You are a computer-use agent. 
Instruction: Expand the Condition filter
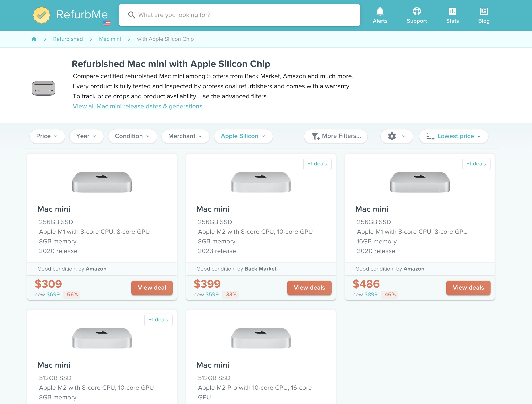point(132,136)
